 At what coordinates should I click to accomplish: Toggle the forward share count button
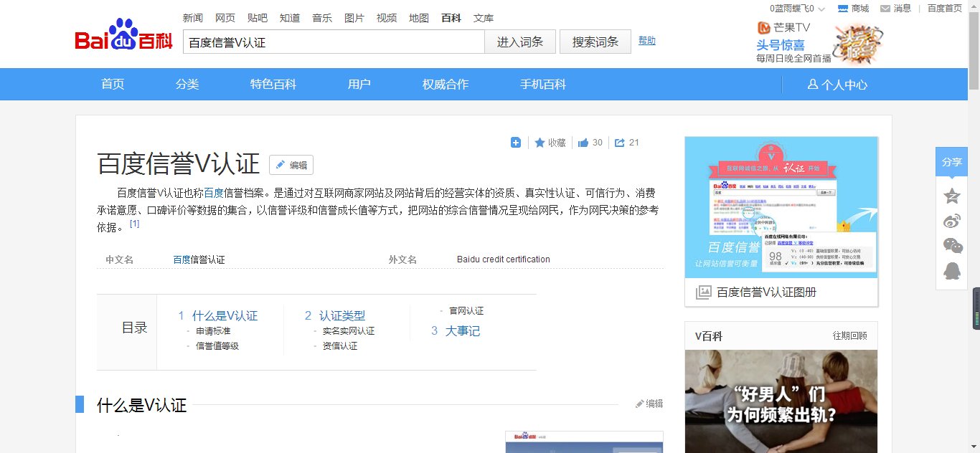[x=626, y=142]
